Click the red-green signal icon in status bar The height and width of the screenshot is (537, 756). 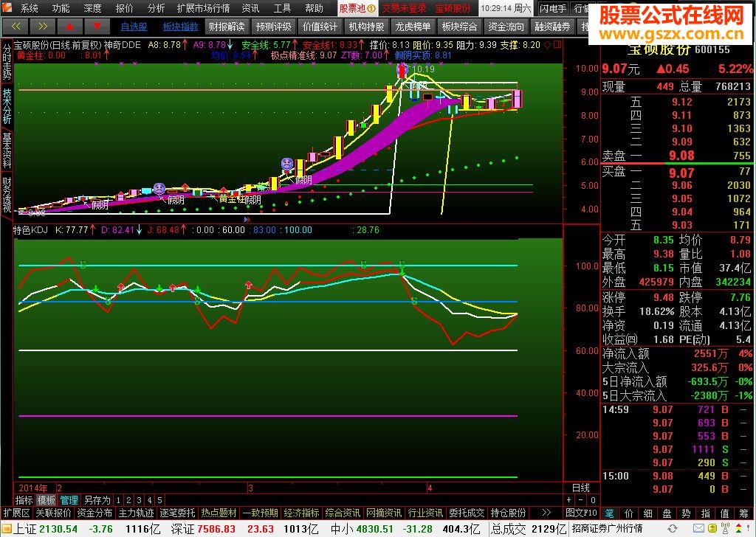[740, 529]
